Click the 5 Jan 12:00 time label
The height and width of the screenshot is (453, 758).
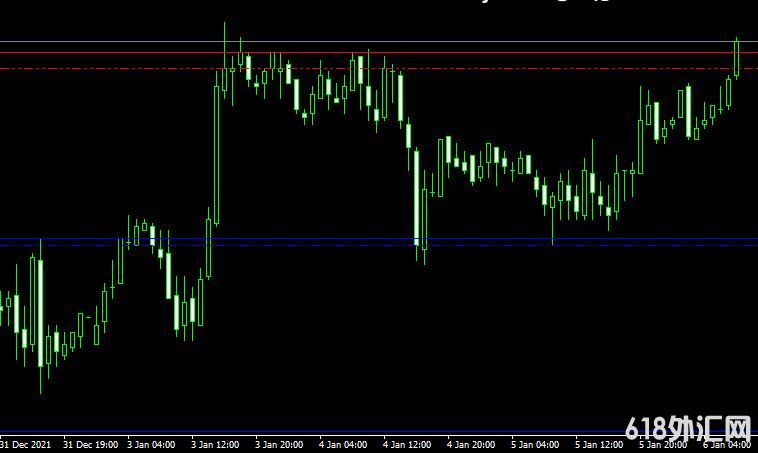(598, 444)
